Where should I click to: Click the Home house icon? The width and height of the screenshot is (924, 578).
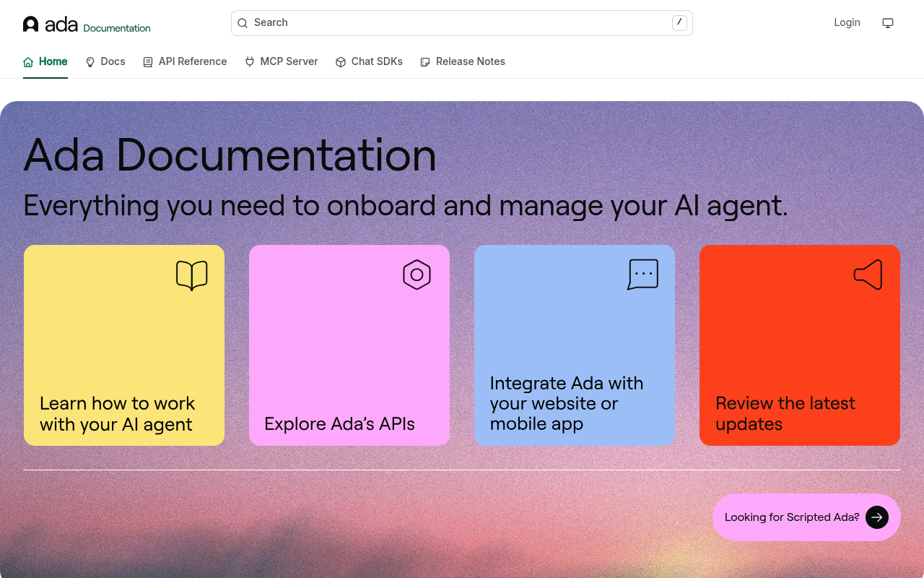[x=28, y=62]
